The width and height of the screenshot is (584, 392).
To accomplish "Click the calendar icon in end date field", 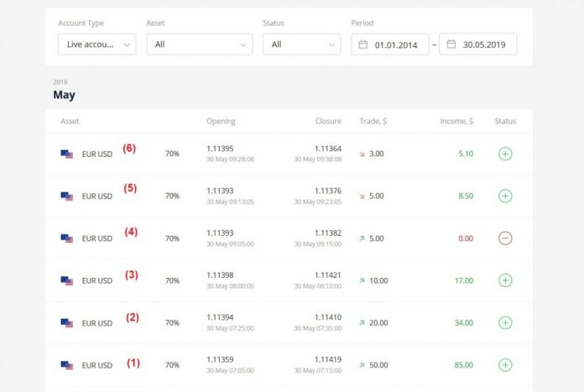I will coord(451,44).
